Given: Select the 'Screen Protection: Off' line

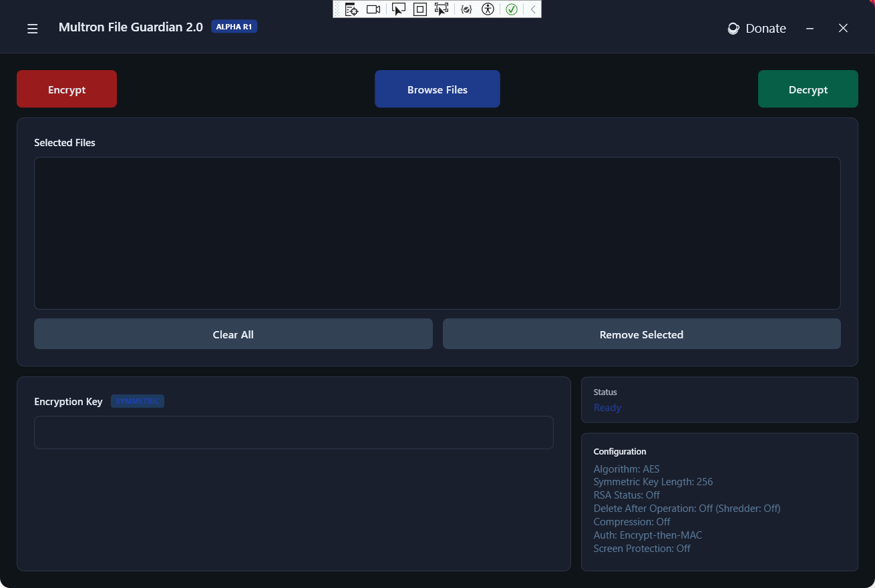Looking at the screenshot, I should pyautogui.click(x=642, y=549).
